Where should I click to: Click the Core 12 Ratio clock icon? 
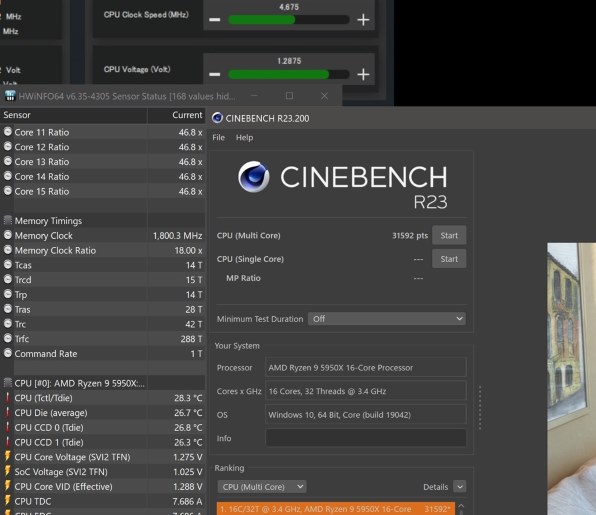(8, 146)
